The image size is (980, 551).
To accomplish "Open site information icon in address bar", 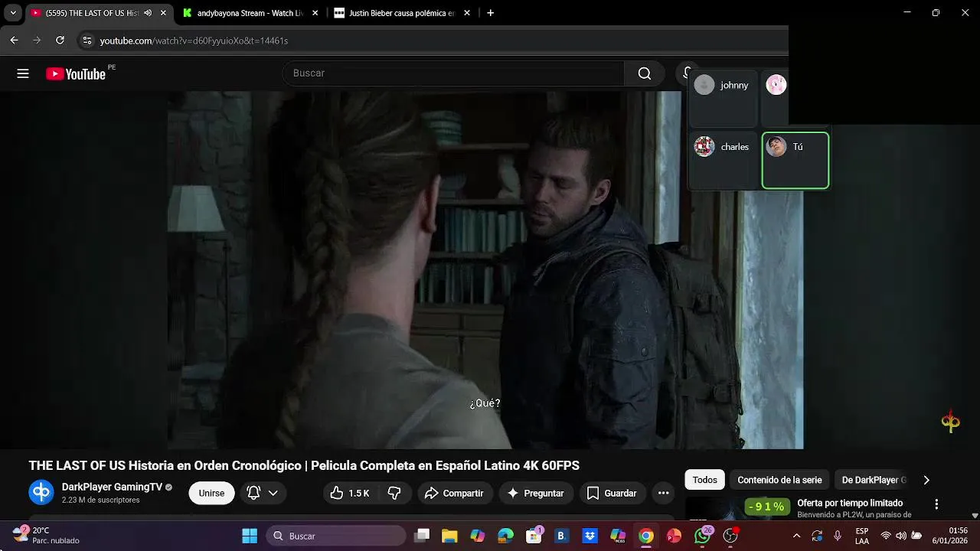I will click(x=87, y=41).
